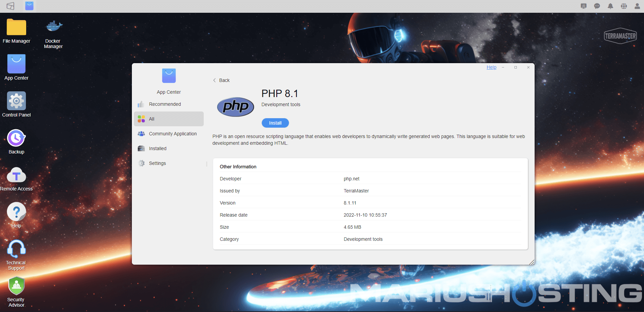Click the App Center logo in sidebar
644x312 pixels.
[169, 76]
